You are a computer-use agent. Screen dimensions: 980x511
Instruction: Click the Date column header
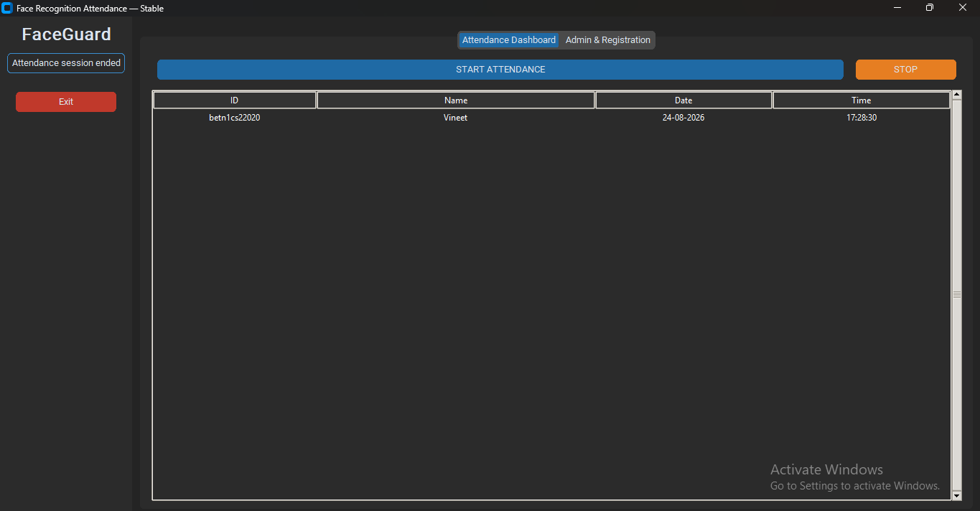click(x=683, y=100)
